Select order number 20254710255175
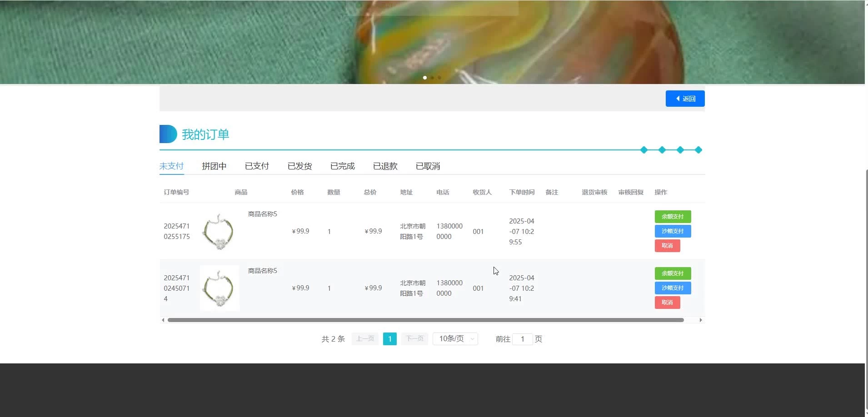The image size is (868, 417). [177, 231]
